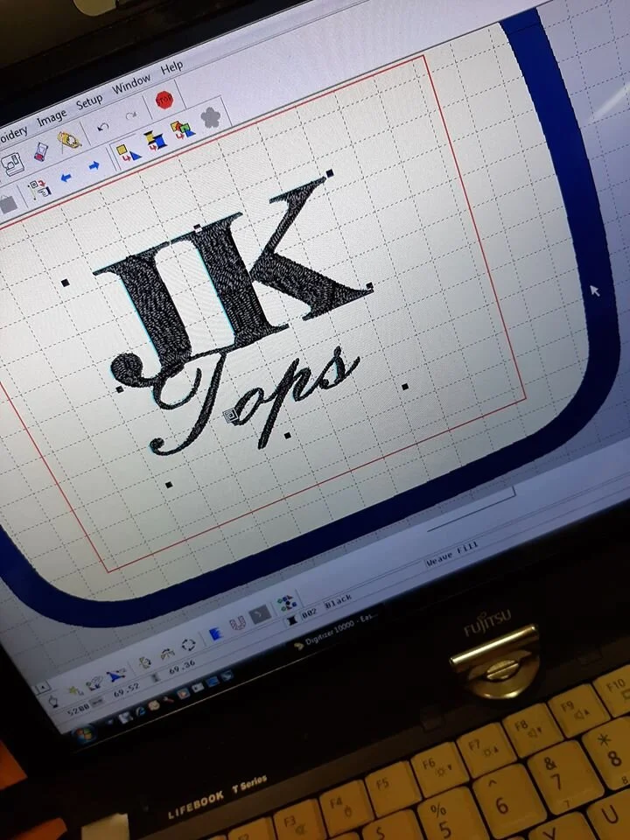630x840 pixels.
Task: Click the black thread spool icon
Action: click(292, 619)
